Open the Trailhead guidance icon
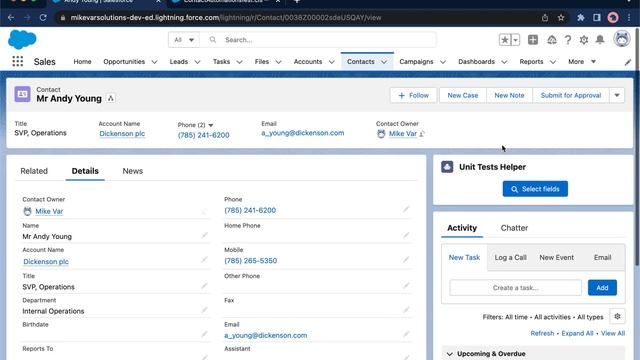640x360 pixels. click(552, 40)
